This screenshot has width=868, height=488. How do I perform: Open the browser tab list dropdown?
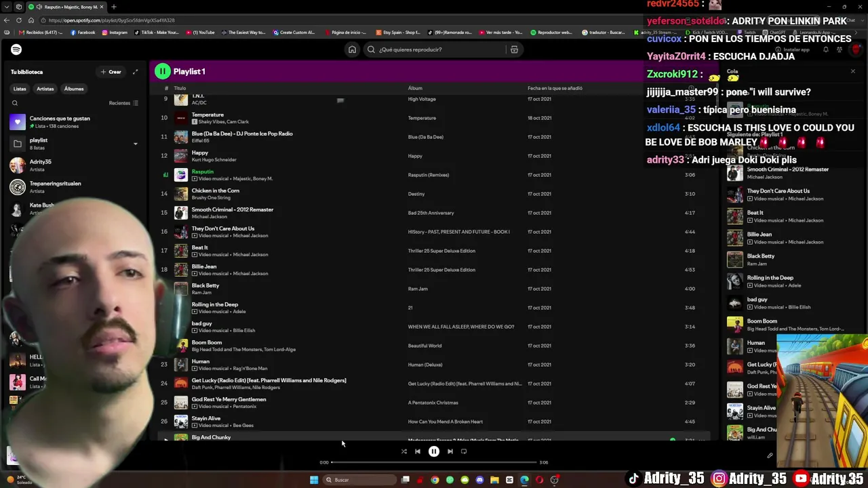pyautogui.click(x=7, y=7)
